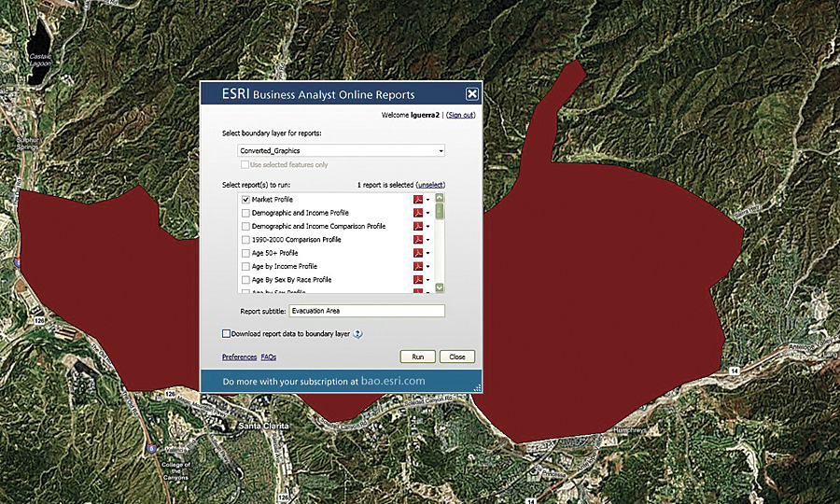Click the Report subtitle input field
The height and width of the screenshot is (504, 840).
(x=367, y=311)
